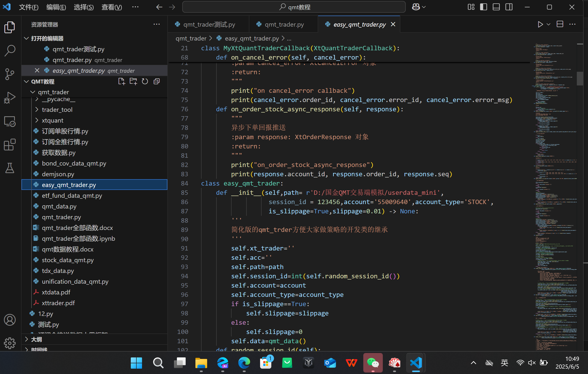
Task: Collapse the 打开的编辑器 section
Action: 26,38
